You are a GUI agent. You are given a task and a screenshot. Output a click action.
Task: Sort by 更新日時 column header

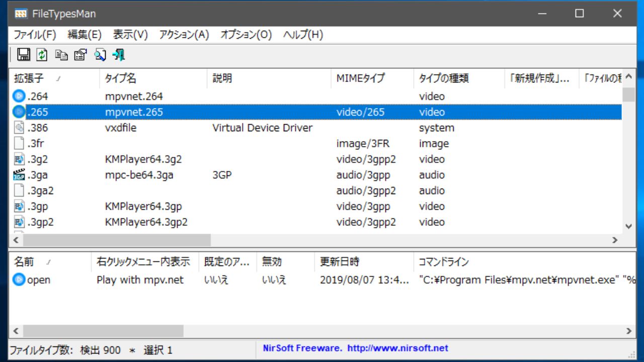[x=364, y=261]
